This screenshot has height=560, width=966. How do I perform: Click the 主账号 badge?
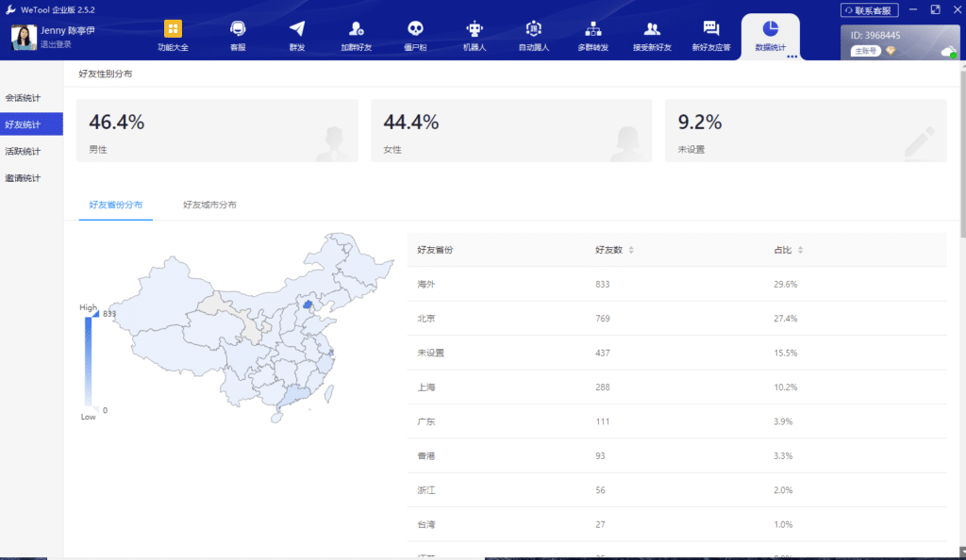point(866,51)
